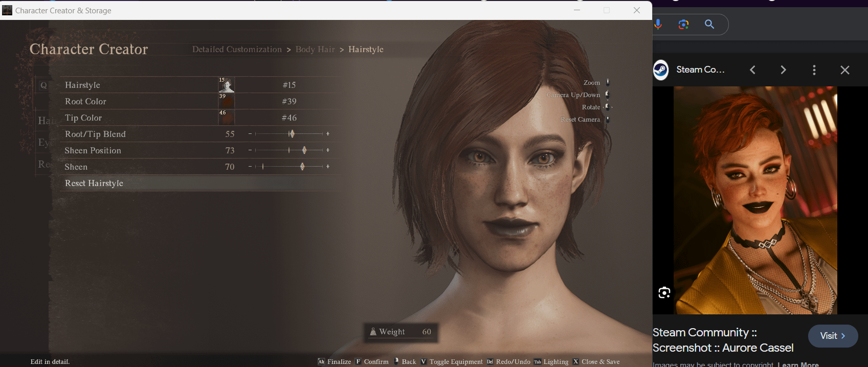Screen dimensions: 868x367
Task: Click Lighting in the bottom bar
Action: pyautogui.click(x=556, y=361)
